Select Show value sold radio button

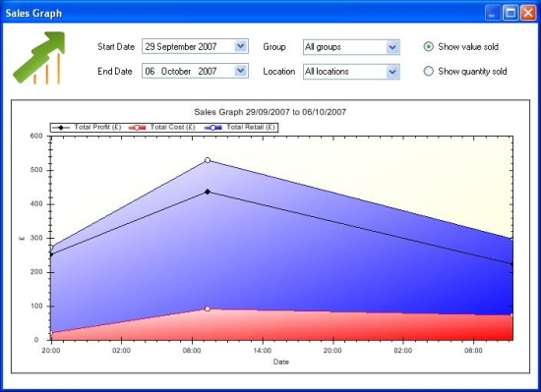point(429,46)
